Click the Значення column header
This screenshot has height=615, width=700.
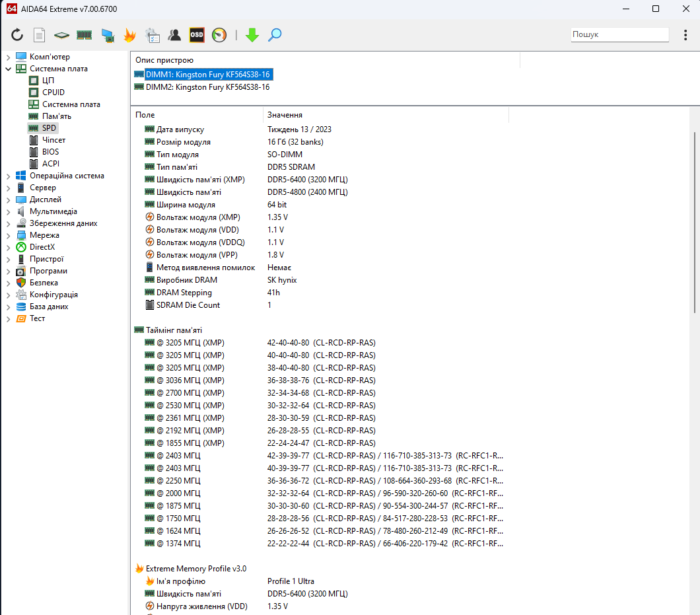[x=386, y=115]
